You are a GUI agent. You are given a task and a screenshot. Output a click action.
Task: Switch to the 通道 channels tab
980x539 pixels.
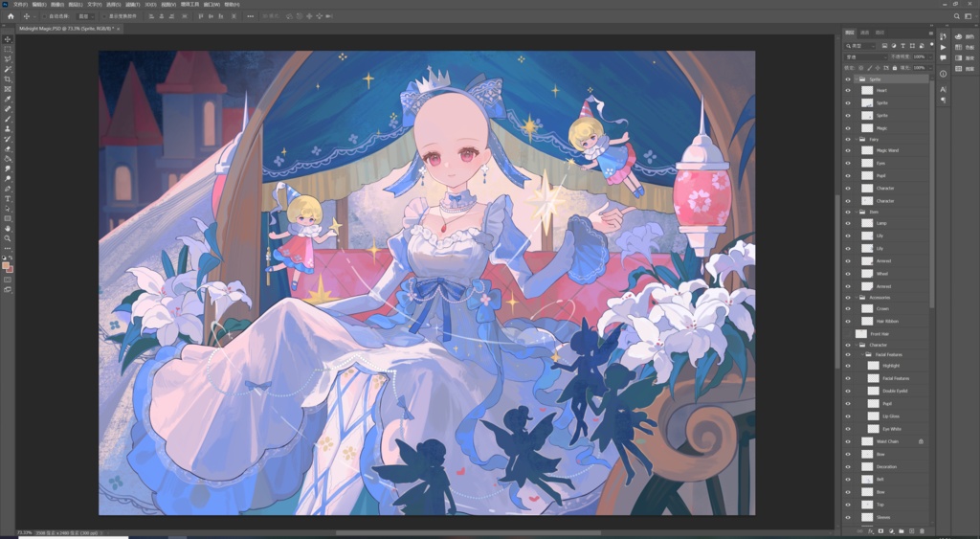coord(865,33)
